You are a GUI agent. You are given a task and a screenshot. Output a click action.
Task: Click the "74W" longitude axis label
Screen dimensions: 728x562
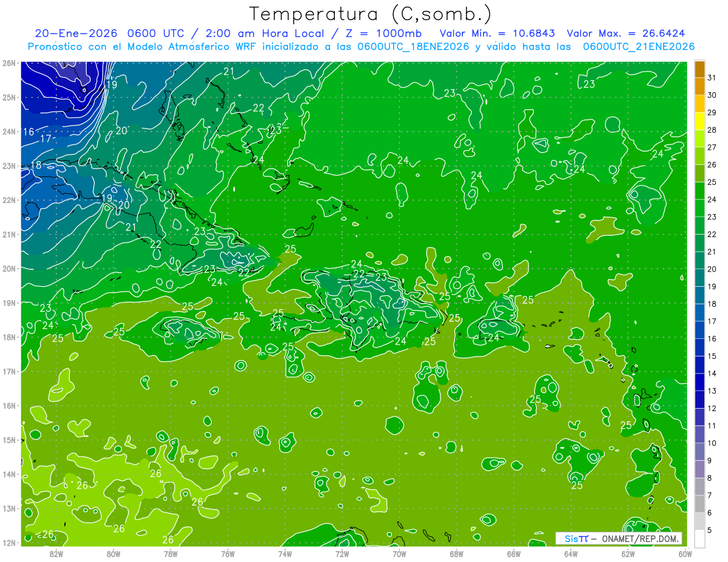[285, 554]
